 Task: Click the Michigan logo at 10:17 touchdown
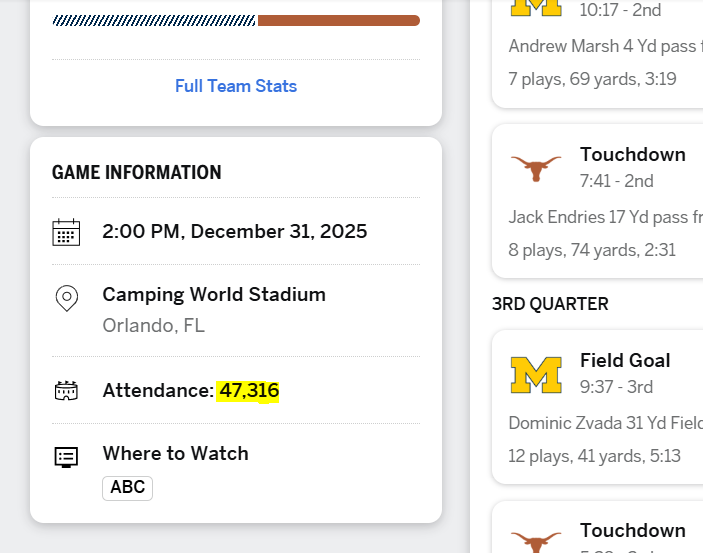tap(536, 5)
